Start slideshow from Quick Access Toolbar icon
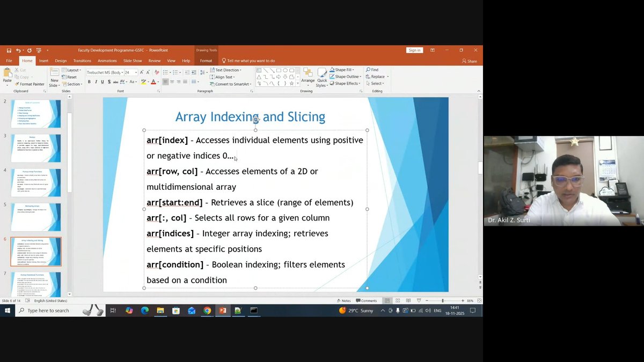Screen dimensions: 644x362 (x=38, y=50)
